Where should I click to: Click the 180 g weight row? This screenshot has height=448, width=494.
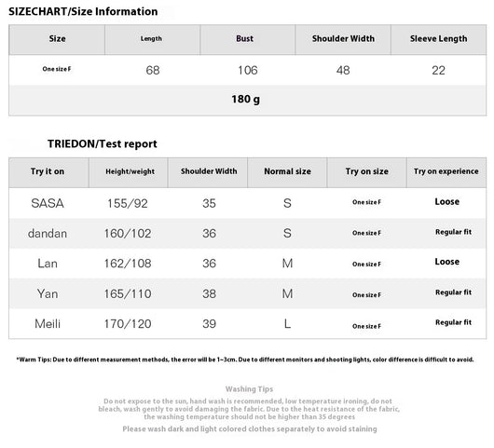click(x=247, y=100)
